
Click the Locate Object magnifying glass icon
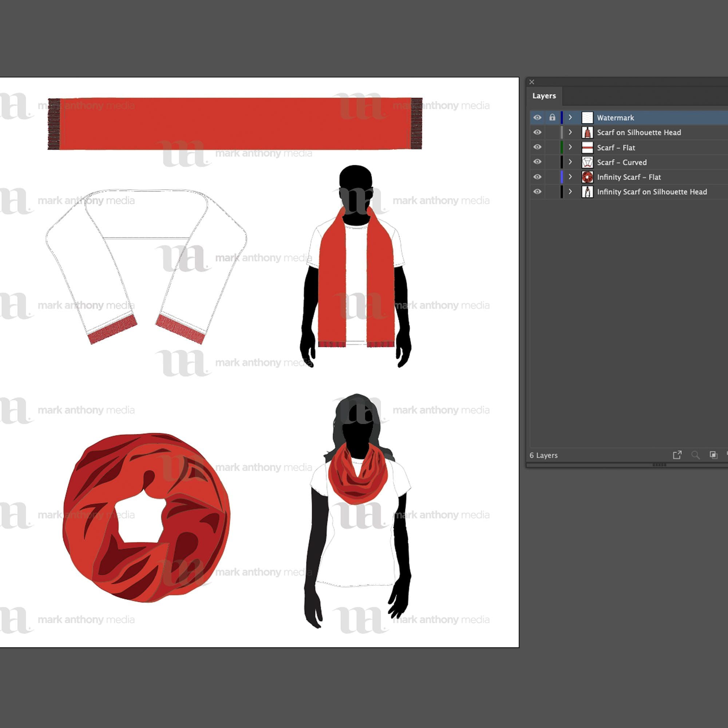tap(696, 455)
